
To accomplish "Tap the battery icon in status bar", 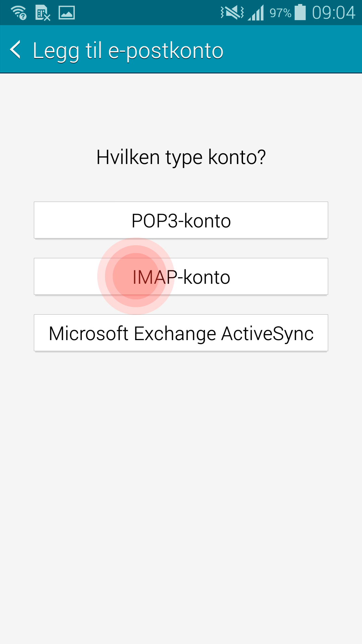I will (300, 12).
